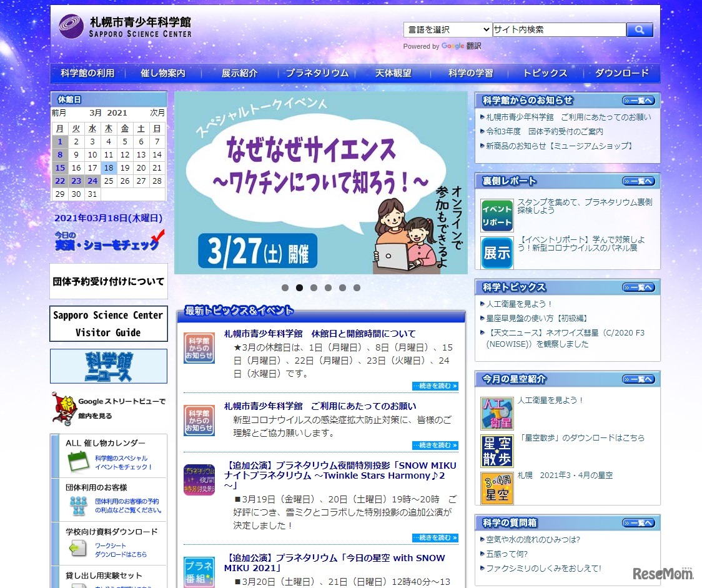Click the 人工衛星 thumbnail icon
This screenshot has height=588, width=702.
coord(497,413)
